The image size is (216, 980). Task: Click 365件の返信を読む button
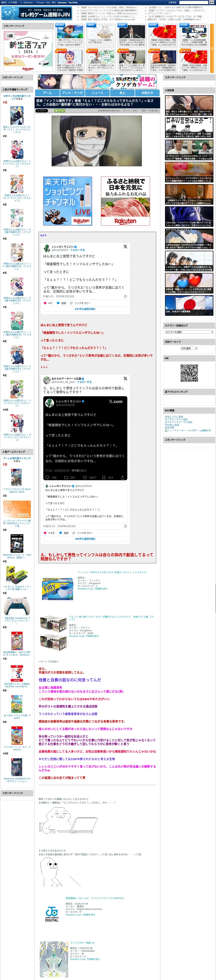pos(85,539)
